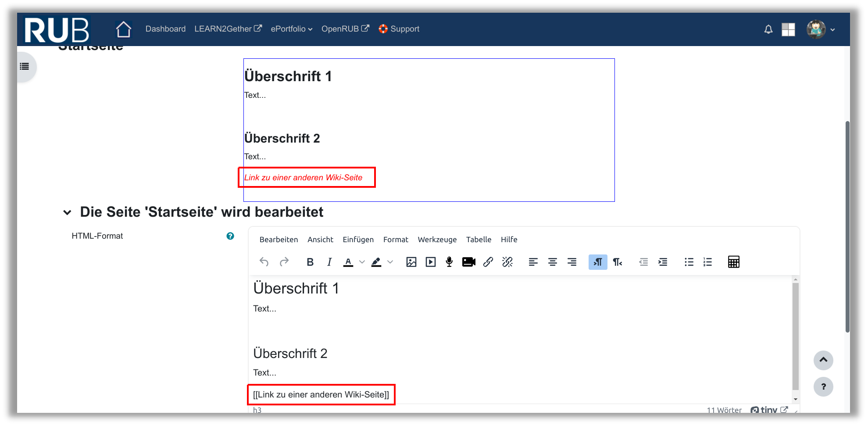868x426 pixels.
Task: Open the text color dropdown arrow
Action: (362, 262)
